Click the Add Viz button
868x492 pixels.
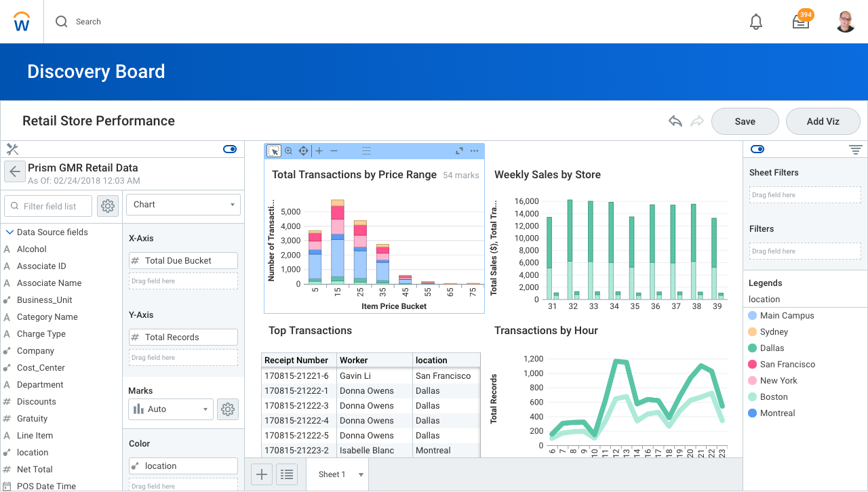[823, 121]
